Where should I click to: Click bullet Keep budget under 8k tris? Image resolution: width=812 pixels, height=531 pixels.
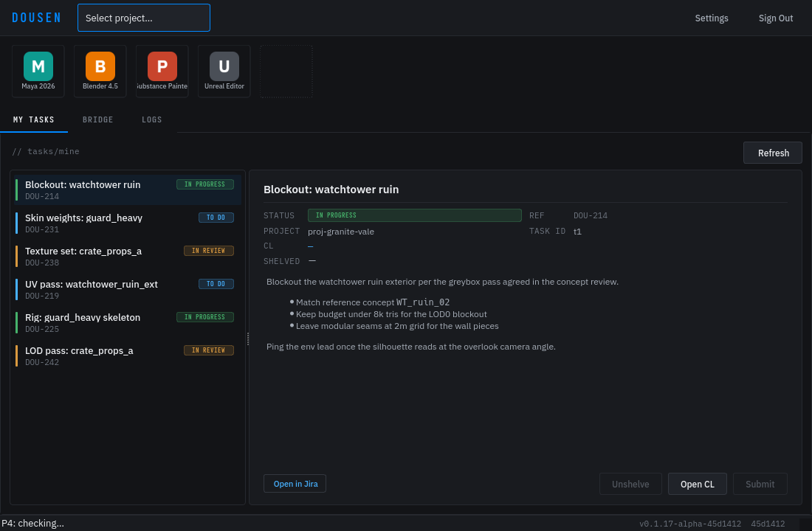click(391, 314)
